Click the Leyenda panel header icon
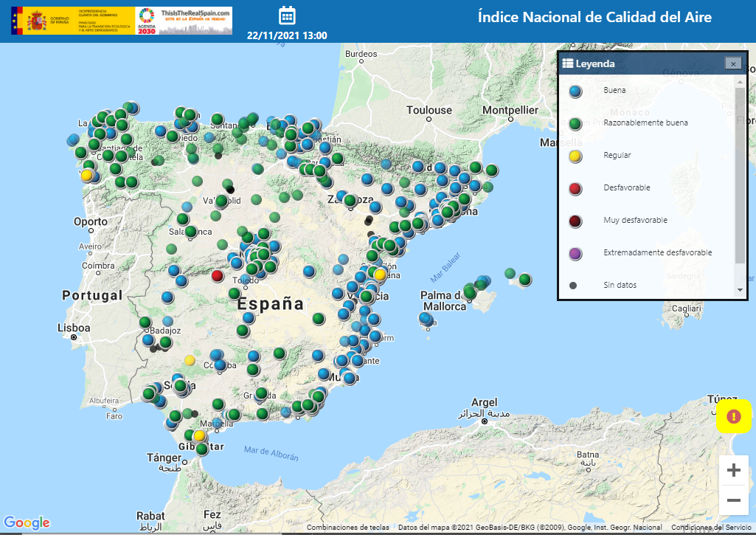This screenshot has width=756, height=535. [x=567, y=63]
